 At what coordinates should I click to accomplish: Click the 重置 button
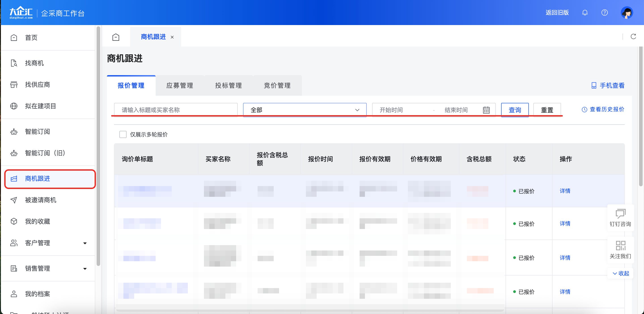point(547,110)
